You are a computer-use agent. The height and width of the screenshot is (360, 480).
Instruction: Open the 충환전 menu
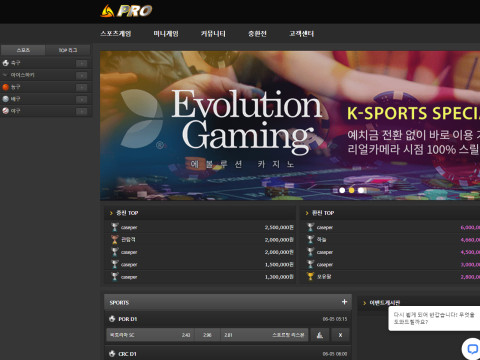(x=257, y=34)
